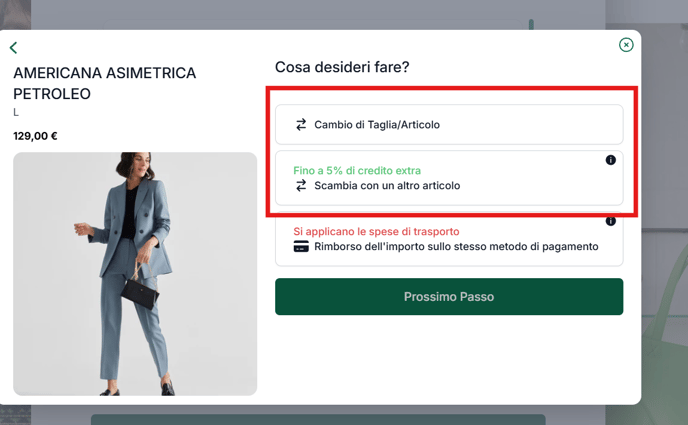Image resolution: width=688 pixels, height=425 pixels.
Task: Choose Scambia con un altro articolo option
Action: pos(449,178)
